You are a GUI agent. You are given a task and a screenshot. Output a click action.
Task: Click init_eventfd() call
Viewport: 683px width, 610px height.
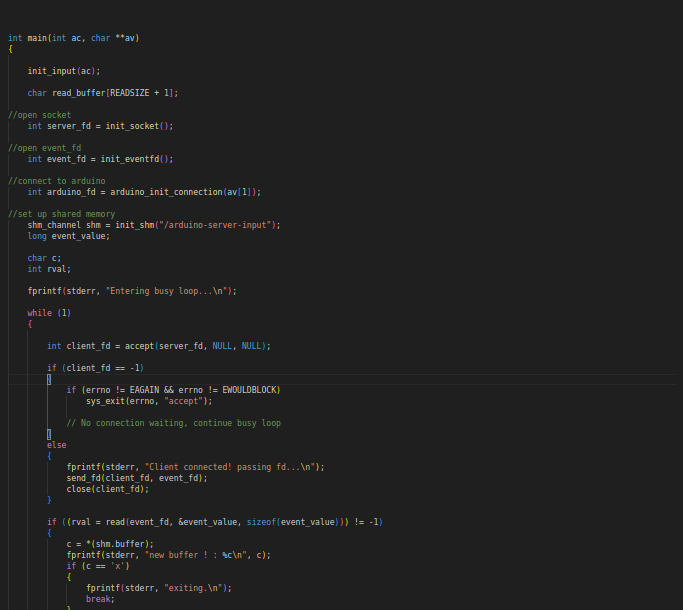click(x=135, y=159)
